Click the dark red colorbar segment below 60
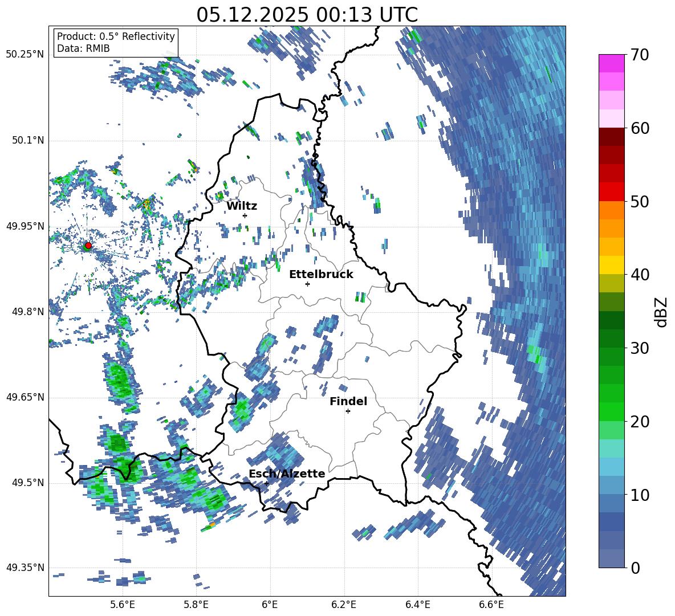Image resolution: width=675 pixels, height=616 pixels. [x=611, y=137]
